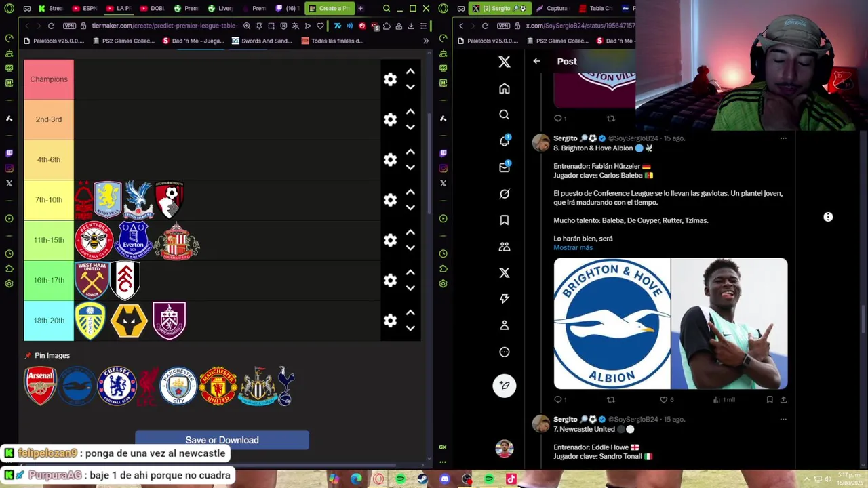Select the Chelsea crest in unranked images
868x488 pixels.
tap(117, 386)
